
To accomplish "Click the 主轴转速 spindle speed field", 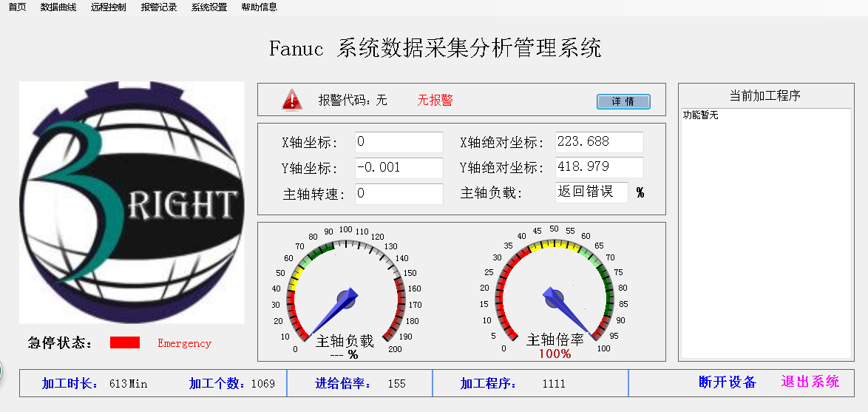I will (x=399, y=194).
